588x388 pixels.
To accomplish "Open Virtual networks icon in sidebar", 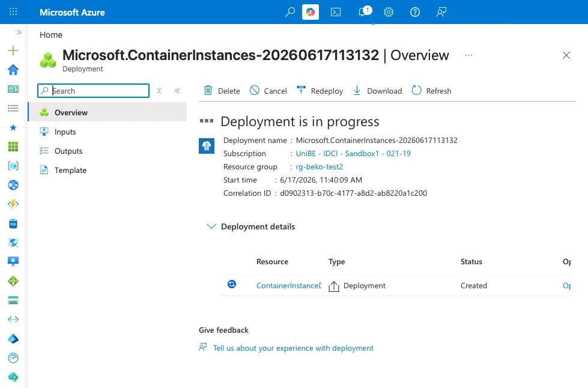I will (13, 320).
